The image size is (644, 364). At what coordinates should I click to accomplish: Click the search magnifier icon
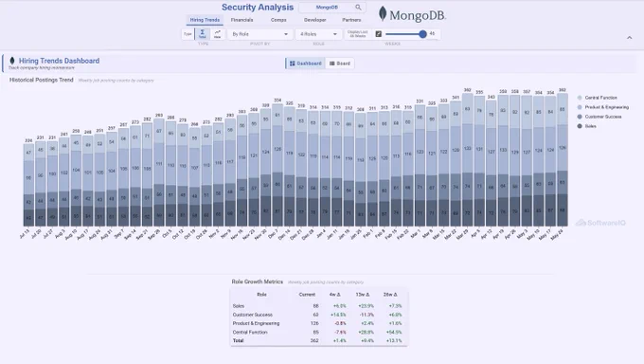coord(358,8)
